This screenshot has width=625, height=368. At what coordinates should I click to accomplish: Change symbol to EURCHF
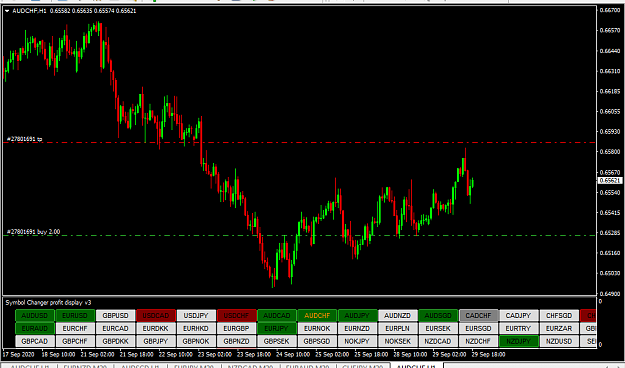[75, 329]
